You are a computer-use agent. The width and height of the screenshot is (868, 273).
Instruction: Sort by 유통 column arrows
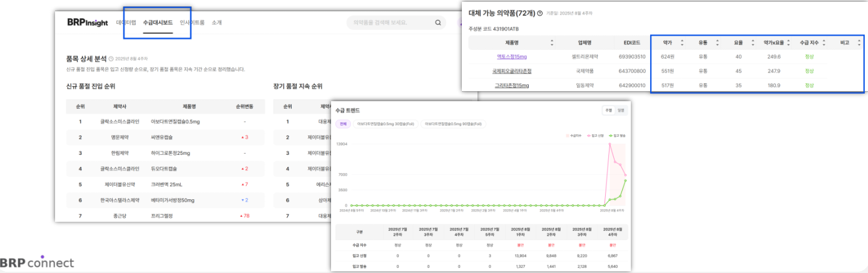pos(717,43)
